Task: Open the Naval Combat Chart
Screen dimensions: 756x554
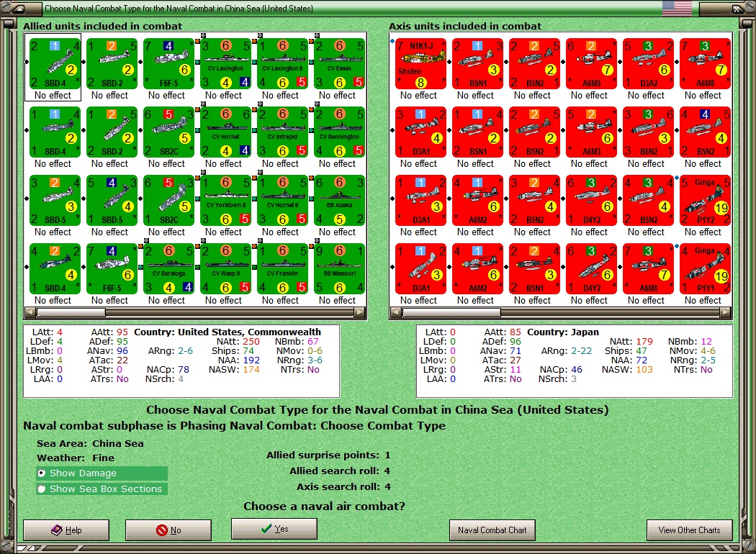Action: click(x=492, y=530)
